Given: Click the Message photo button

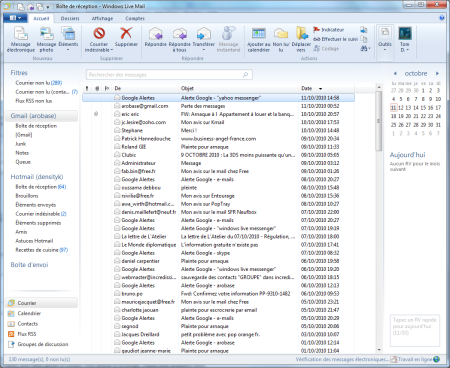Looking at the screenshot, I should coord(46,39).
